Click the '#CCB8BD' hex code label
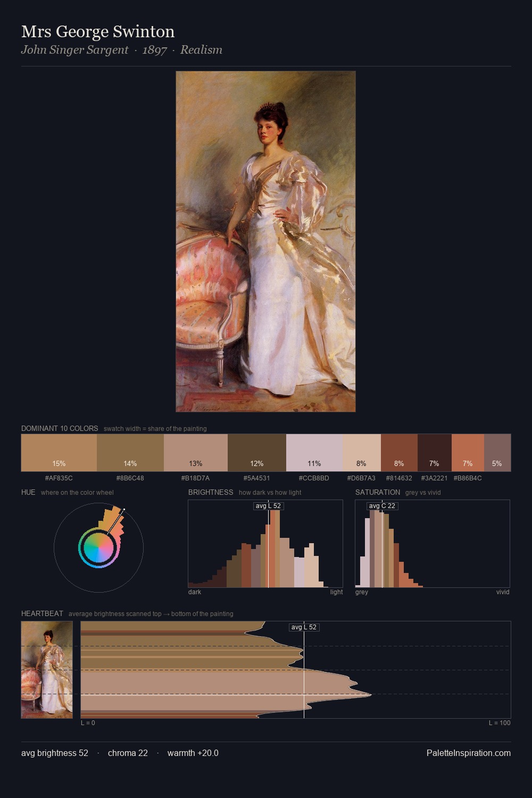The height and width of the screenshot is (798, 532). pyautogui.click(x=314, y=478)
